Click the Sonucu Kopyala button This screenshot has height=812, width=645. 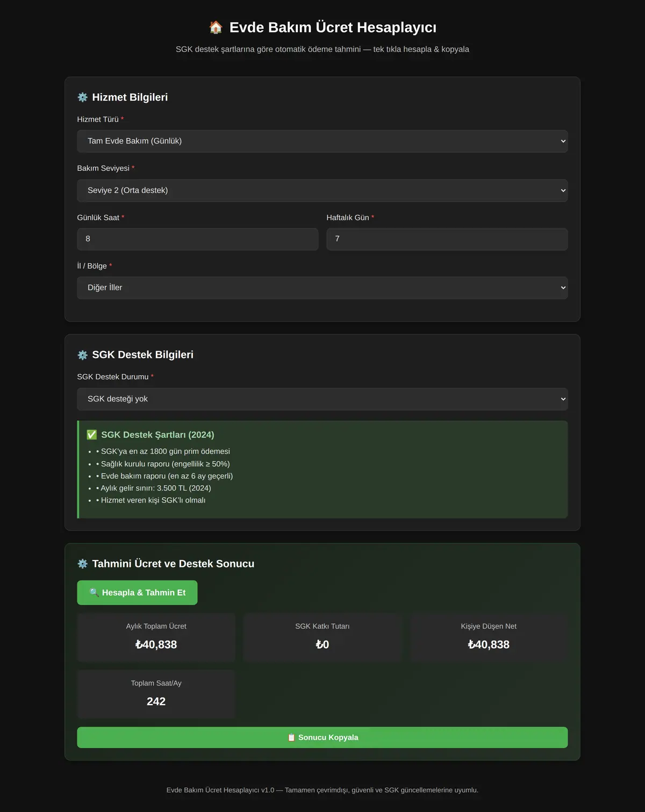click(x=322, y=737)
